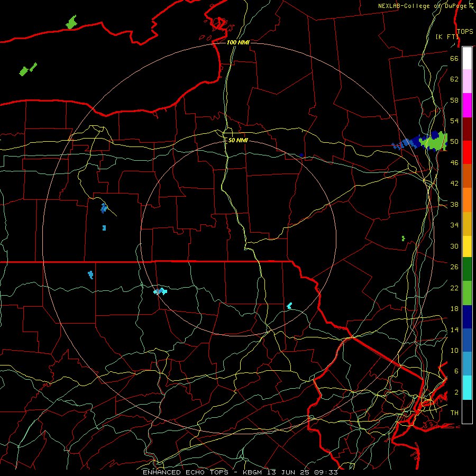This screenshot has width=476, height=476.
Task: Click the bright yellow legend swatch near 30
Action: (x=467, y=246)
